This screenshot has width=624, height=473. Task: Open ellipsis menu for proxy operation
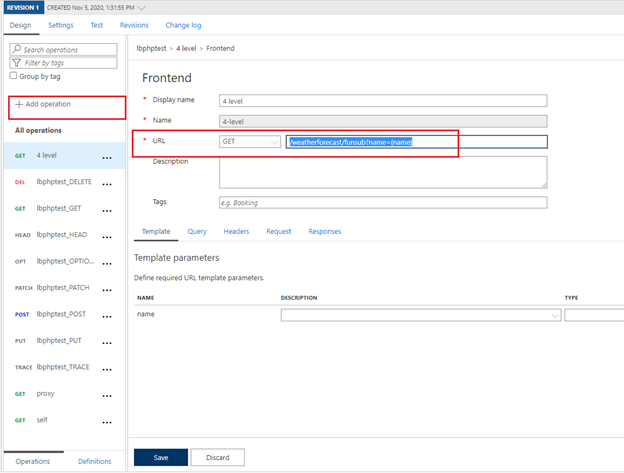pyautogui.click(x=107, y=394)
